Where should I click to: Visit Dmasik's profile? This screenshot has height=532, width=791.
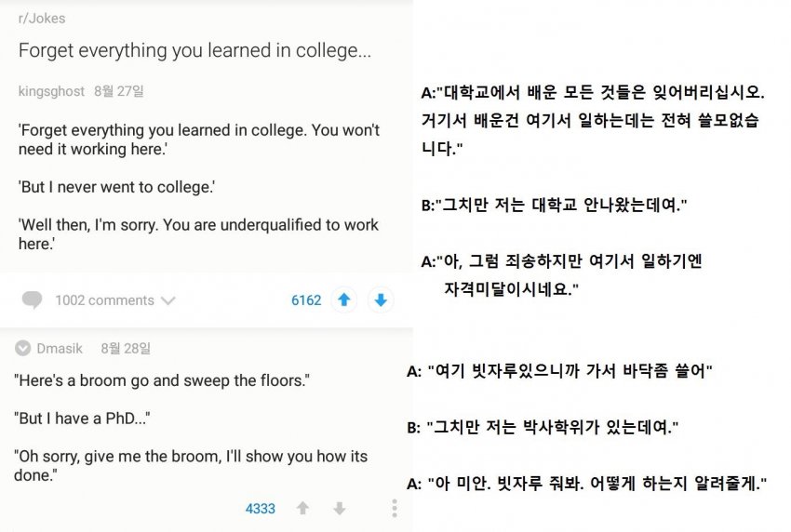(x=60, y=349)
